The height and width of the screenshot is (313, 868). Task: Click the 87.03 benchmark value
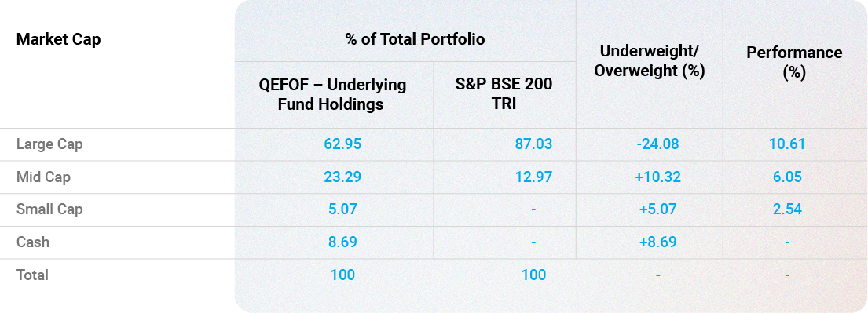point(533,144)
